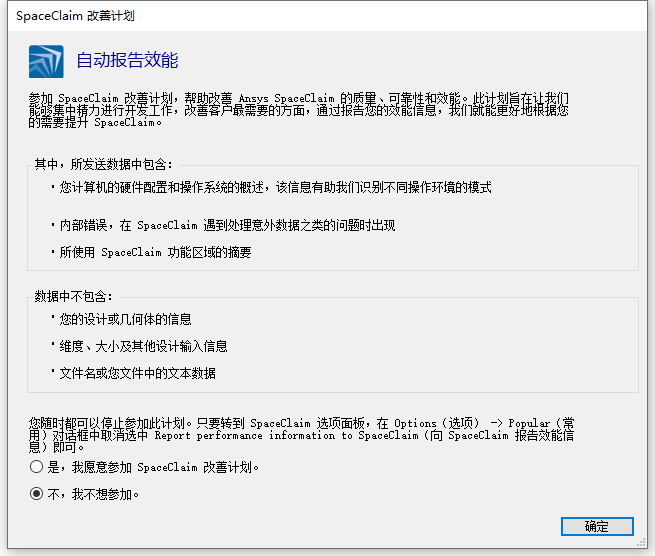Click the '维度、大小及其他设计输入信息' line
This screenshot has width=655, height=556.
click(139, 346)
